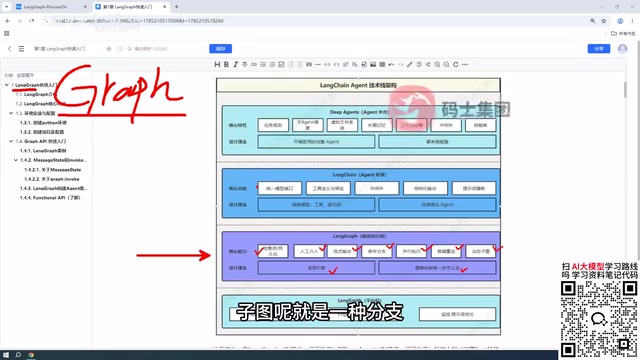Insert a block quote

click(x=309, y=64)
